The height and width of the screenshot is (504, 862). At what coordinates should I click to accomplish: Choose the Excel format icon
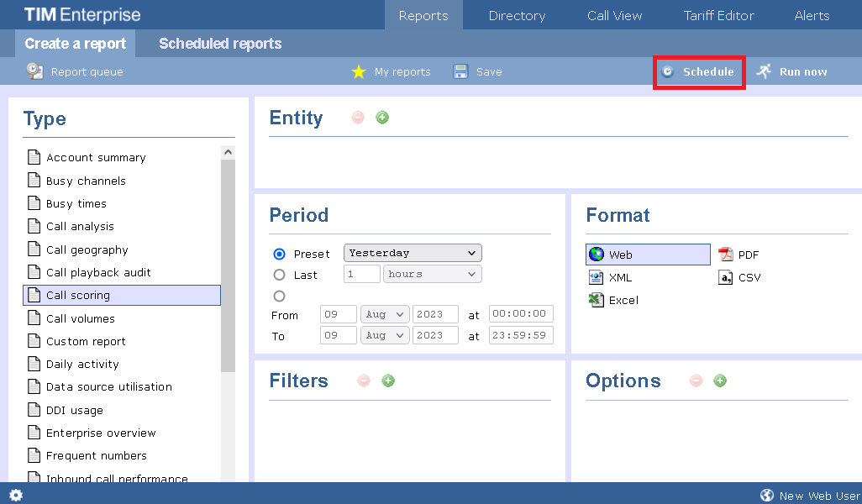pos(597,300)
